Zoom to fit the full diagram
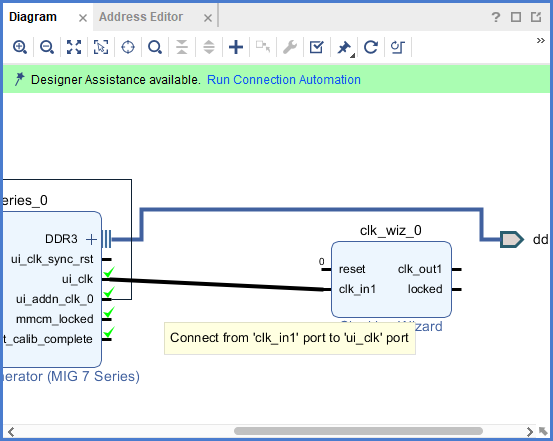This screenshot has height=441, width=553. 74,47
